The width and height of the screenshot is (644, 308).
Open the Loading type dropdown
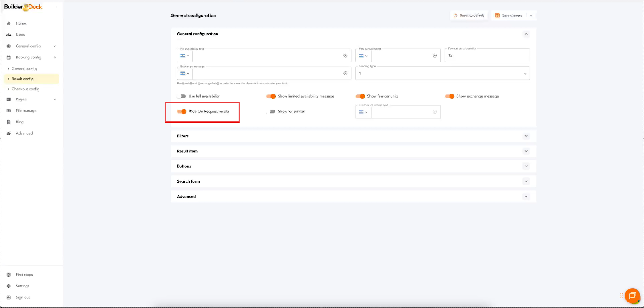click(x=442, y=73)
